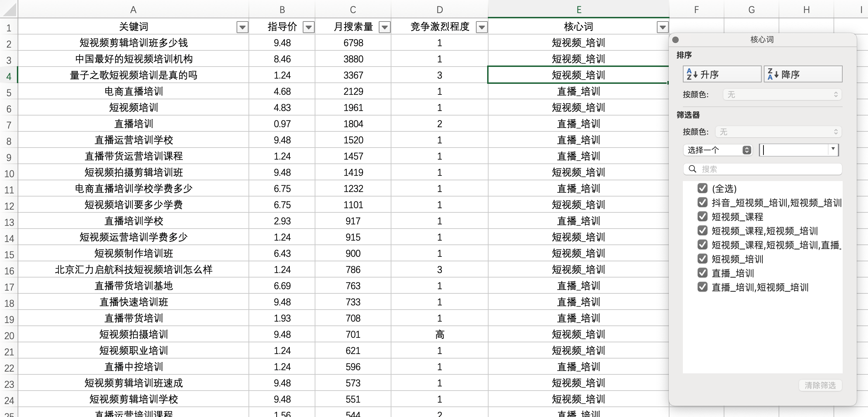Click the 清除筛选 button
868x417 pixels.
[820, 385]
